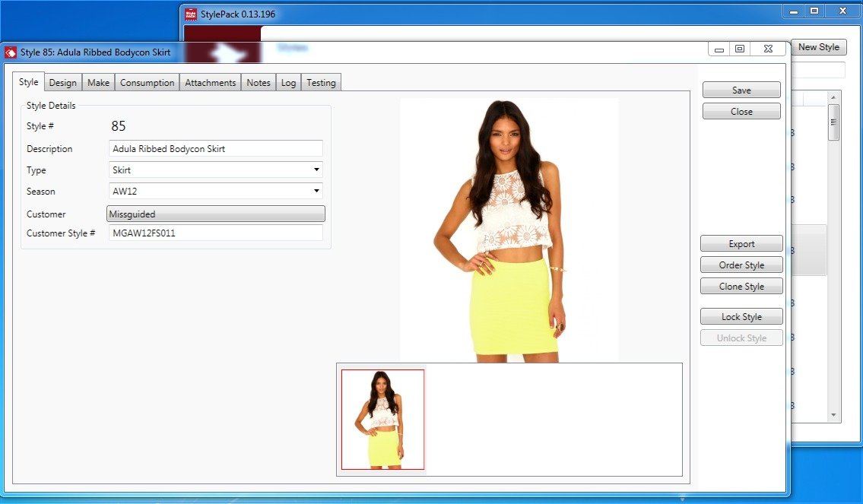Click the Season label
The height and width of the screenshot is (504, 863).
(41, 192)
